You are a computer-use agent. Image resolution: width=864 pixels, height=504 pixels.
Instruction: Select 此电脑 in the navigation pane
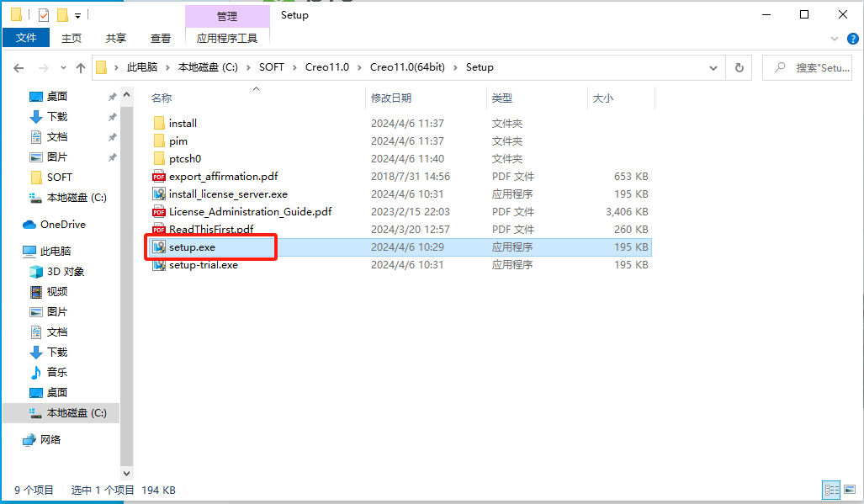55,252
